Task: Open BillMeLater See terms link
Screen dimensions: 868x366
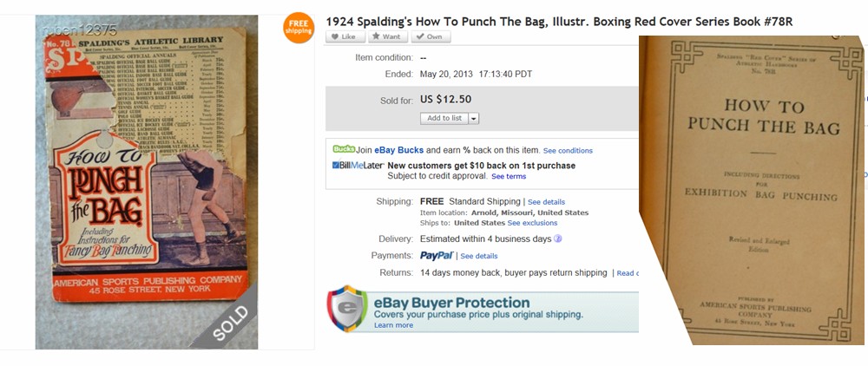Action: coord(509,177)
